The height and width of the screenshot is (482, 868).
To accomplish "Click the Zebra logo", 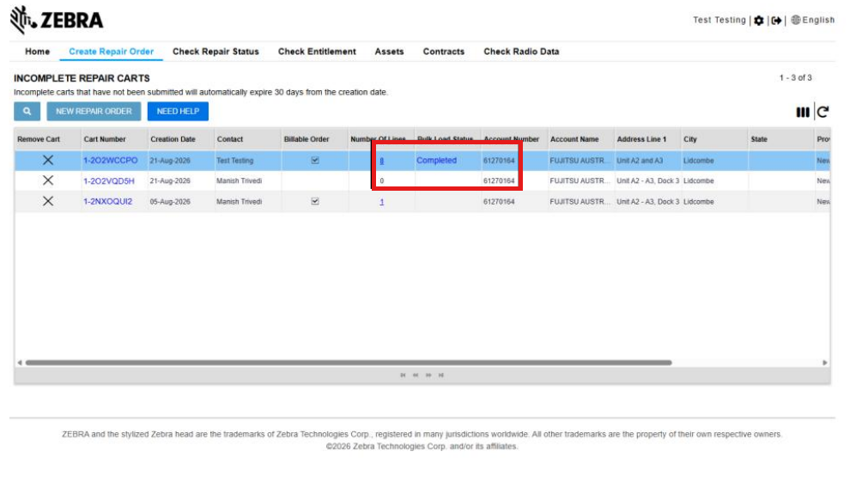I will (57, 20).
